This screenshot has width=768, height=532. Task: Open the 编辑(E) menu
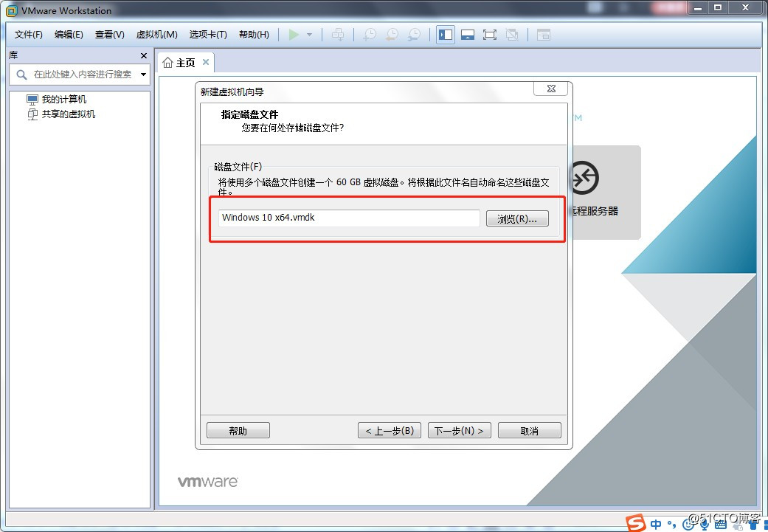coord(69,35)
